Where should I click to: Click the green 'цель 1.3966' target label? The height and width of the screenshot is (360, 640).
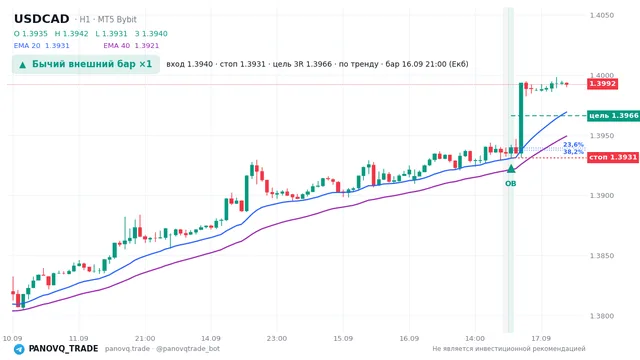click(613, 116)
